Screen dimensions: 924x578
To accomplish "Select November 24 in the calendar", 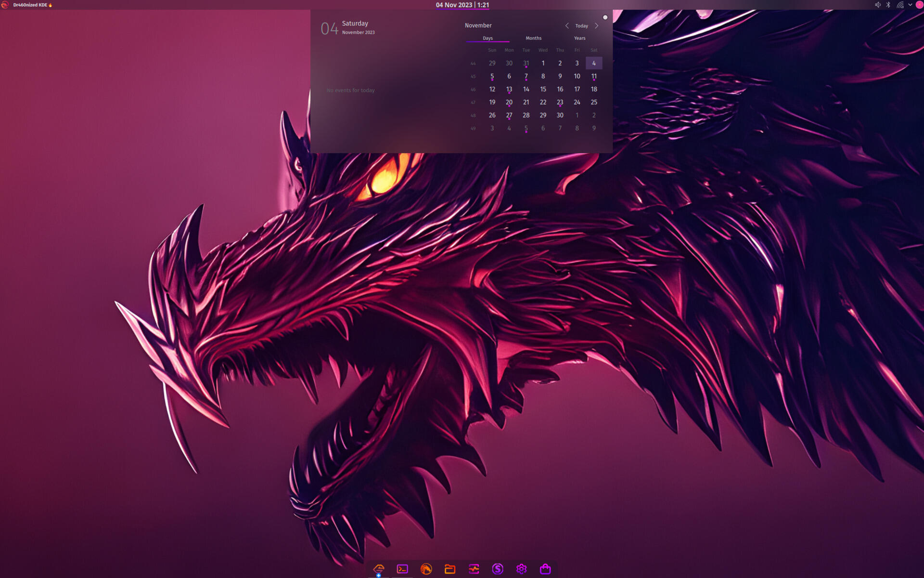I will [577, 102].
